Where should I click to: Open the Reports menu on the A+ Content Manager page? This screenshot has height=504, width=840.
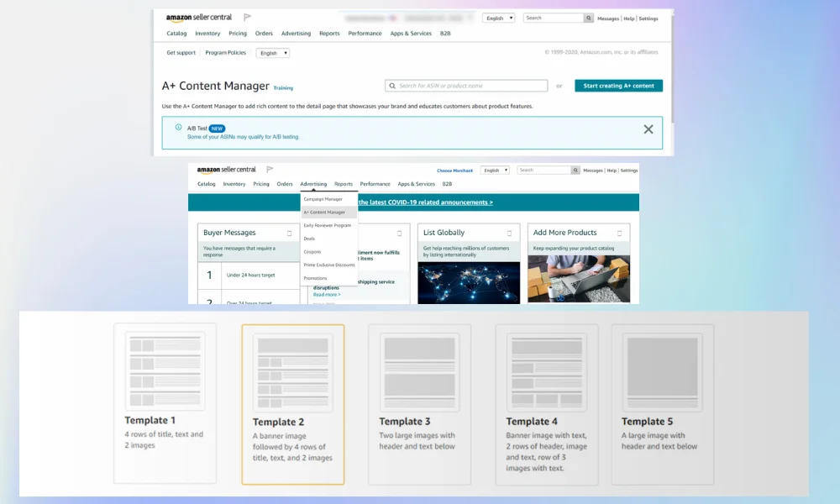(x=329, y=34)
